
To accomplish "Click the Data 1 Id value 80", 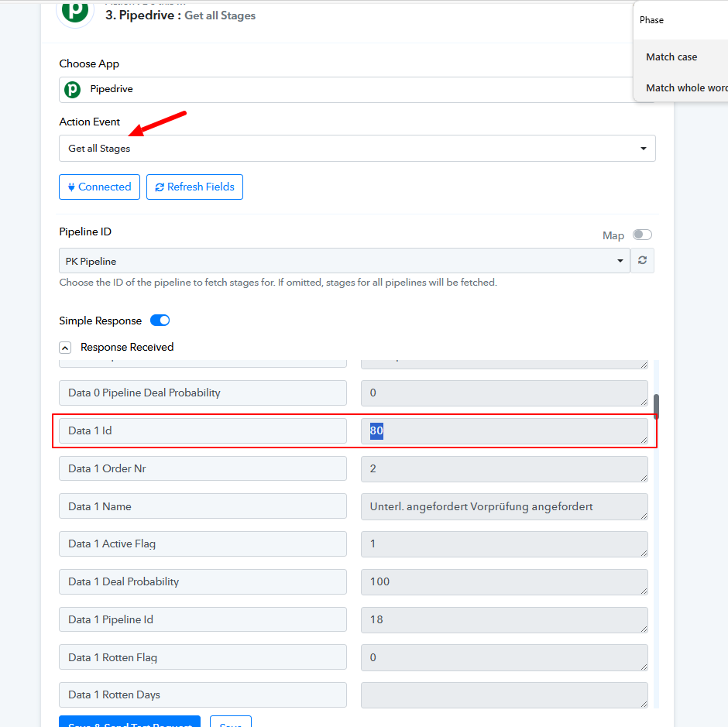I will tap(504, 430).
